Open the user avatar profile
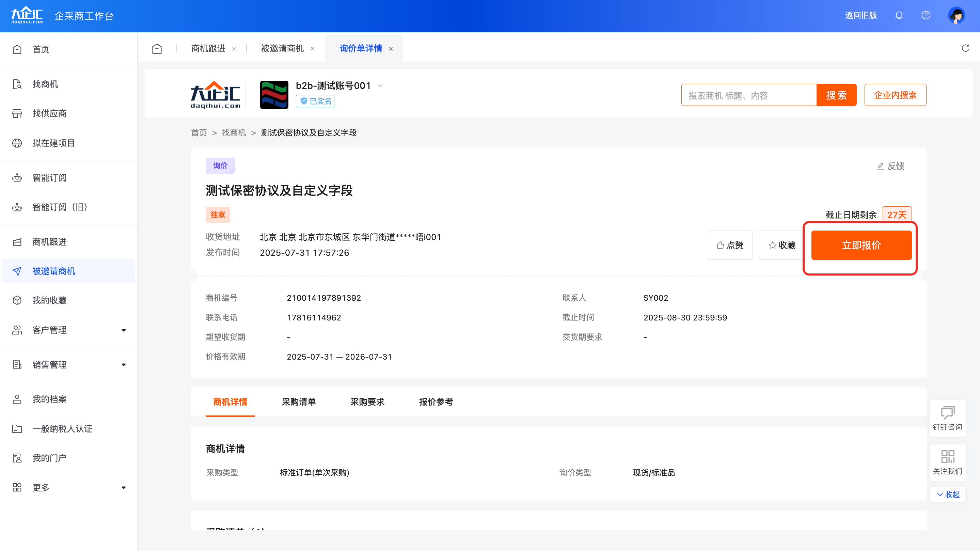The width and height of the screenshot is (980, 551). tap(957, 15)
